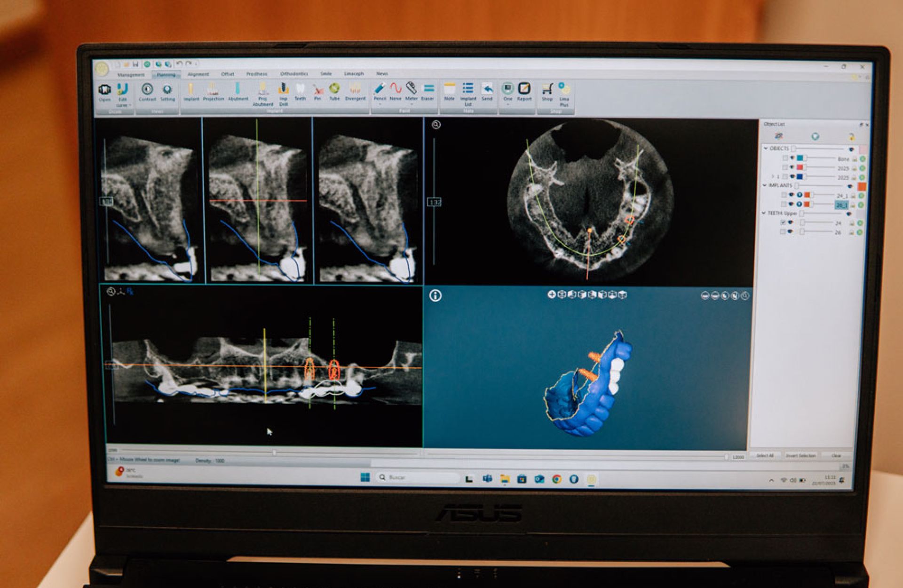Uncheck the tooth 24 checkbox

tap(783, 222)
